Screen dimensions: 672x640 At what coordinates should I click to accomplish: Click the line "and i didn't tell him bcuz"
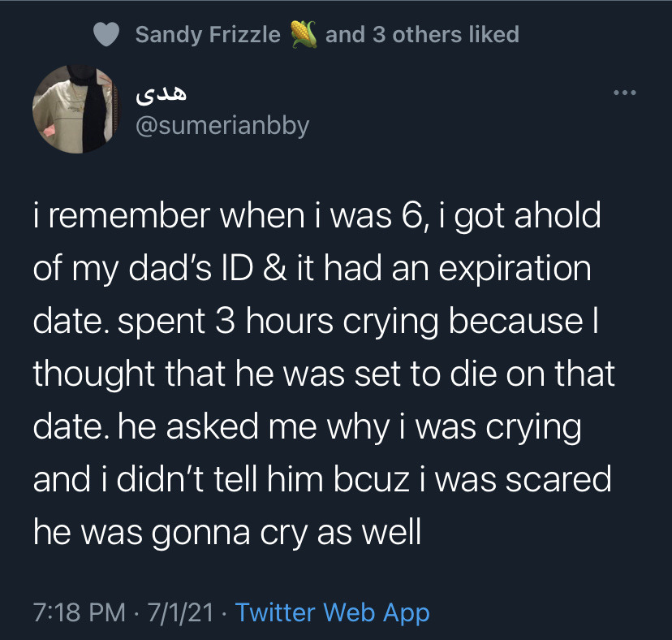(x=322, y=479)
